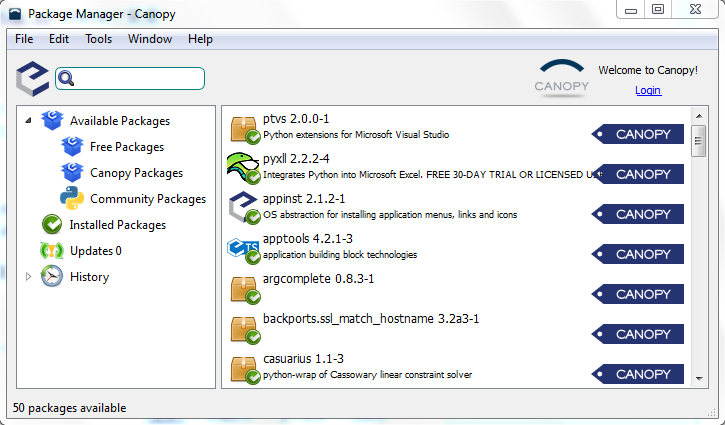Open the File menu

(x=24, y=39)
